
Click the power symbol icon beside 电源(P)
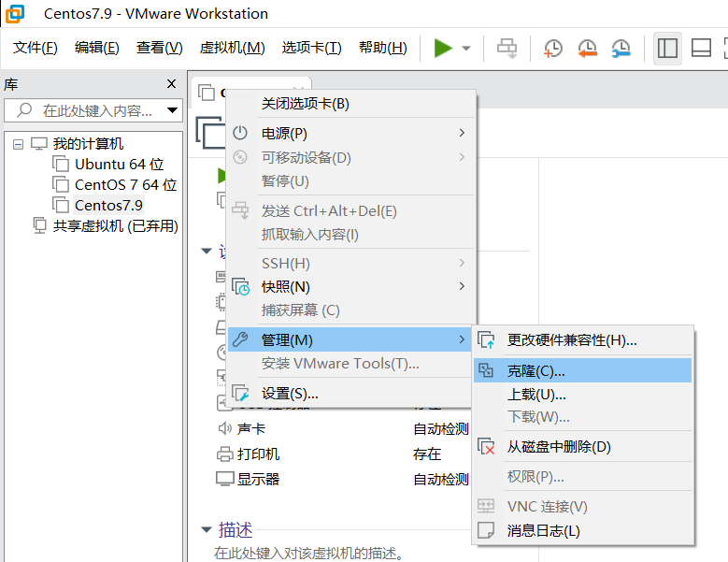[x=240, y=133]
